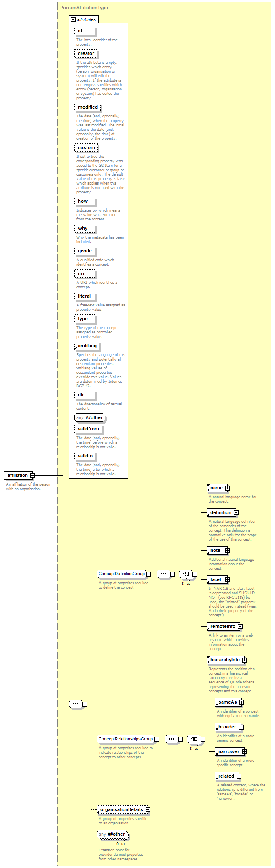
Task: Select the qcode attribute box
Action: click(85, 251)
